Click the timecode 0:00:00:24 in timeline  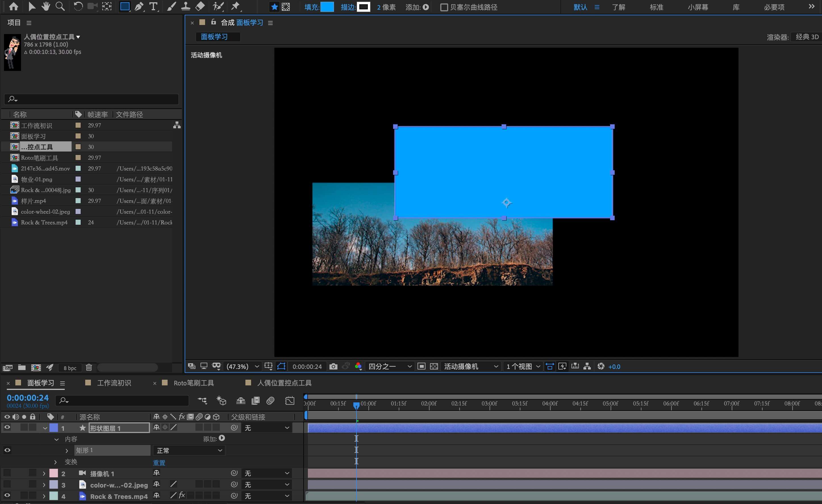[28, 398]
